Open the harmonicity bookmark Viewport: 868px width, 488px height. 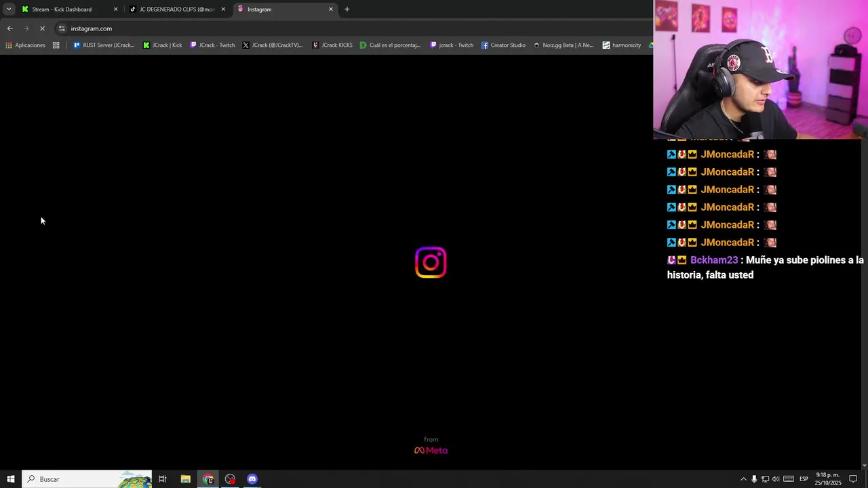coord(622,45)
